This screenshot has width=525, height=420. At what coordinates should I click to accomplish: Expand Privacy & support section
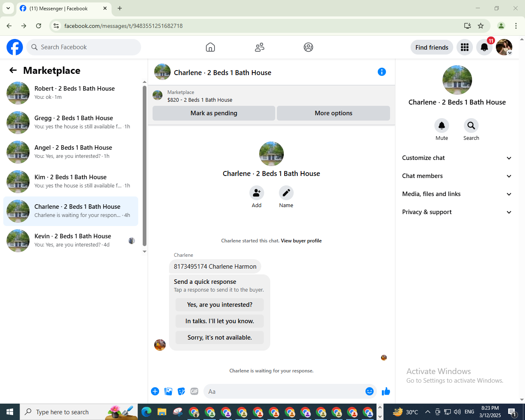coord(457,212)
